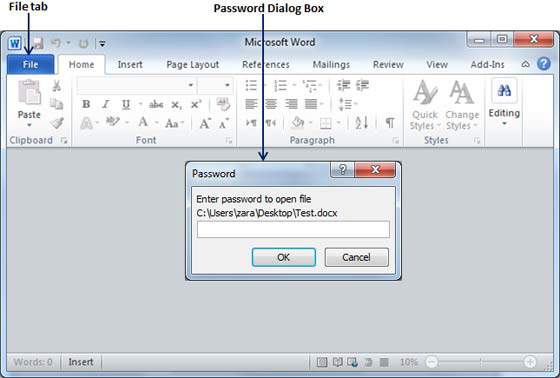The height and width of the screenshot is (378, 560).
Task: Open the font size dropdown
Action: pyautogui.click(x=227, y=85)
